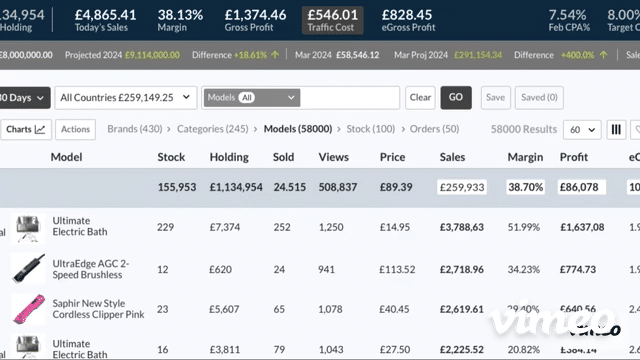Open Ultimate Electric Bath with stock 229

pos(80,226)
